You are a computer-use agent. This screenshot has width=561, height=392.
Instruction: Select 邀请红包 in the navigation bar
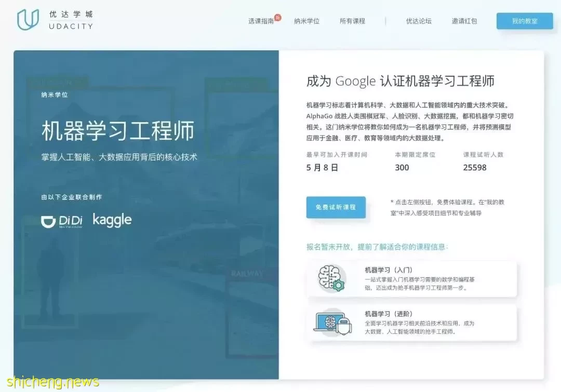pos(464,21)
